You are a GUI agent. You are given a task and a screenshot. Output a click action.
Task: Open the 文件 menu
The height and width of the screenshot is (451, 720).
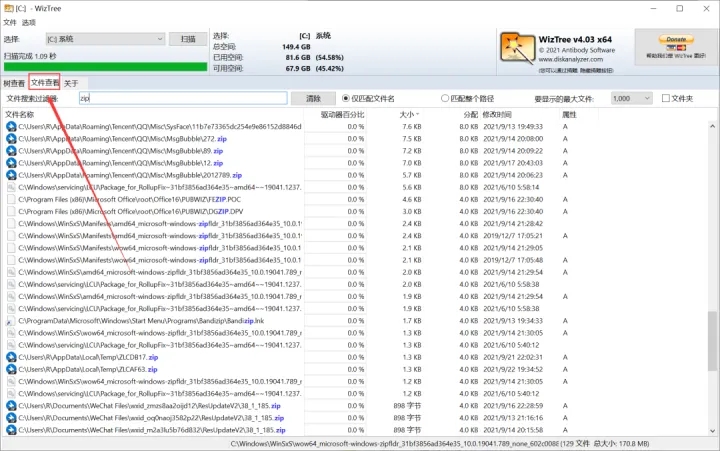(x=10, y=23)
